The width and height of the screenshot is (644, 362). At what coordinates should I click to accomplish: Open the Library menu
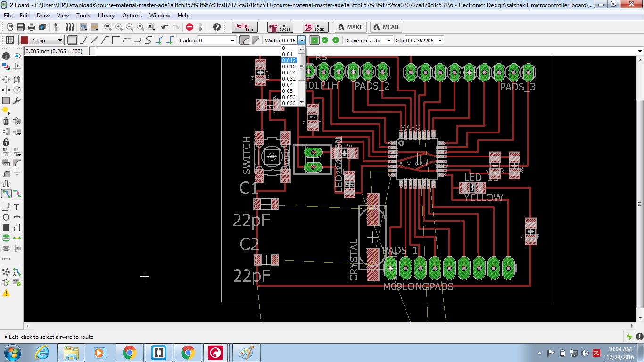pos(106,16)
